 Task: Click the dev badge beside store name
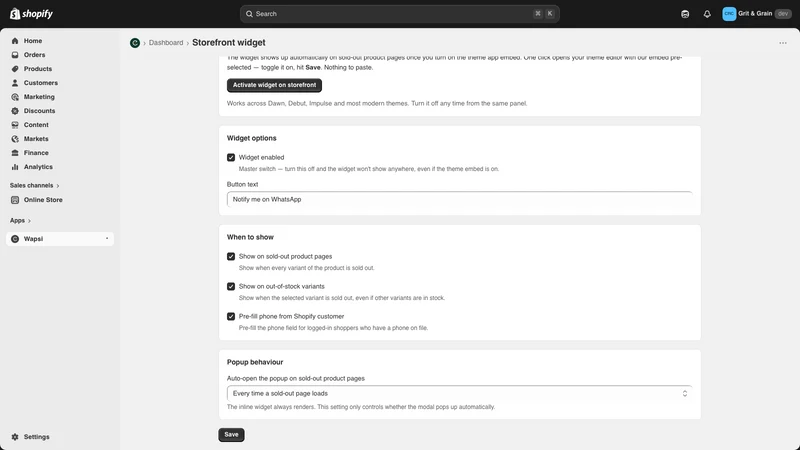(x=783, y=14)
